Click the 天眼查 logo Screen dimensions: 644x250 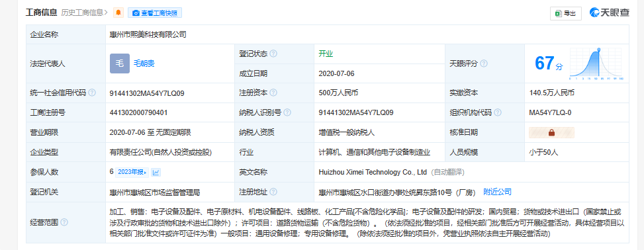coord(610,13)
